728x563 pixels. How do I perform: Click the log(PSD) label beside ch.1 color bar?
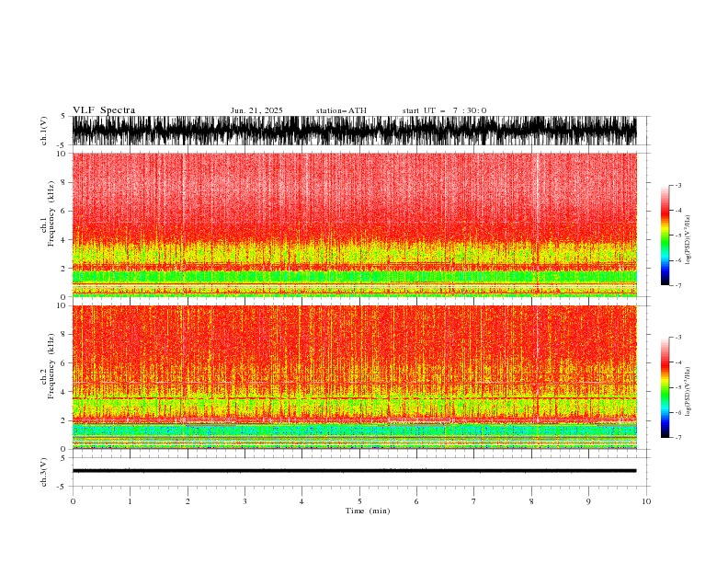pos(688,240)
